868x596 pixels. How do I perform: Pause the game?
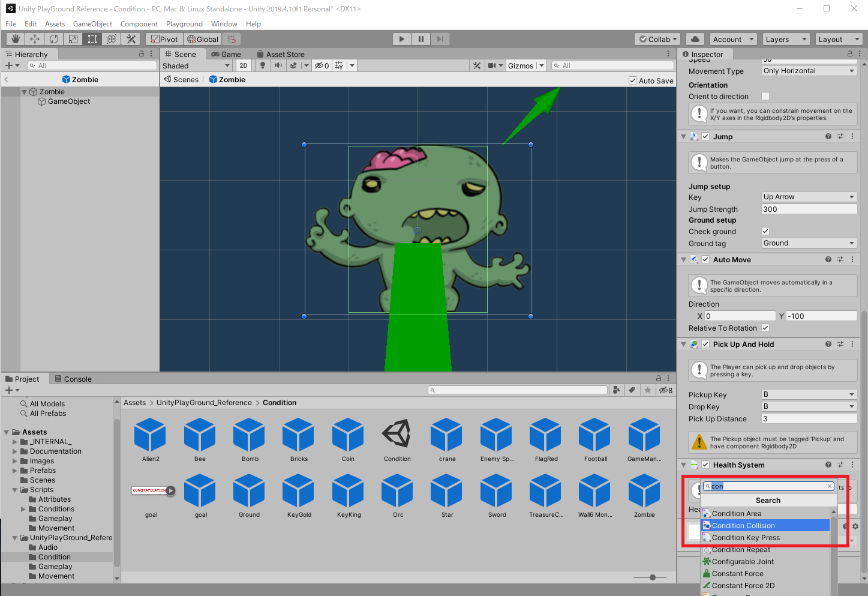pyautogui.click(x=421, y=39)
